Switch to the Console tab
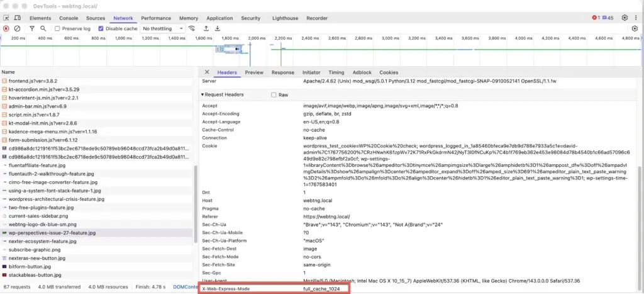 [x=69, y=18]
